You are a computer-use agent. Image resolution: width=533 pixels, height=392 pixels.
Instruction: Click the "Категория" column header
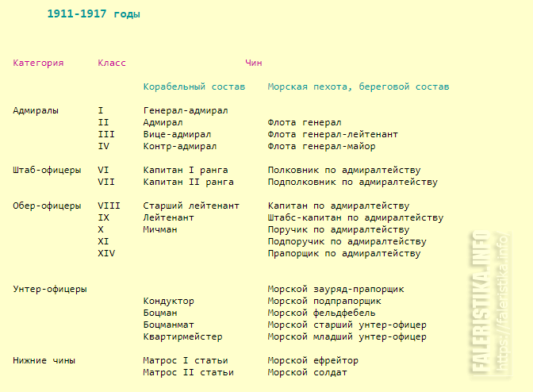click(x=38, y=63)
